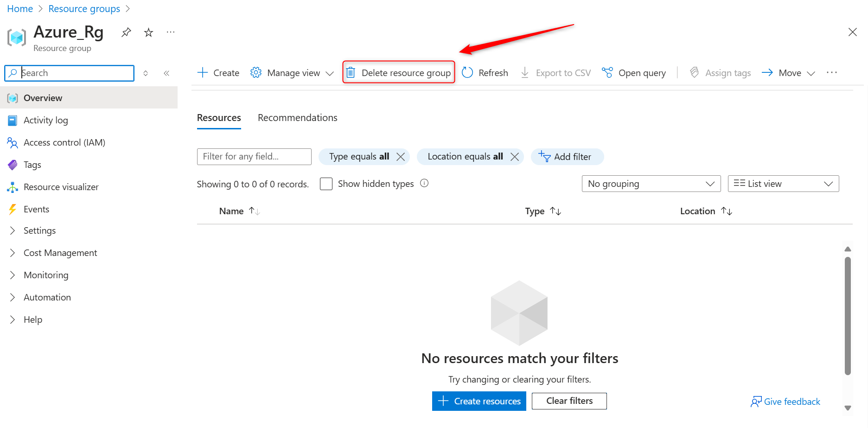Screen dimensions: 868x428
Task: Close the resource group blade
Action: pyautogui.click(x=852, y=32)
